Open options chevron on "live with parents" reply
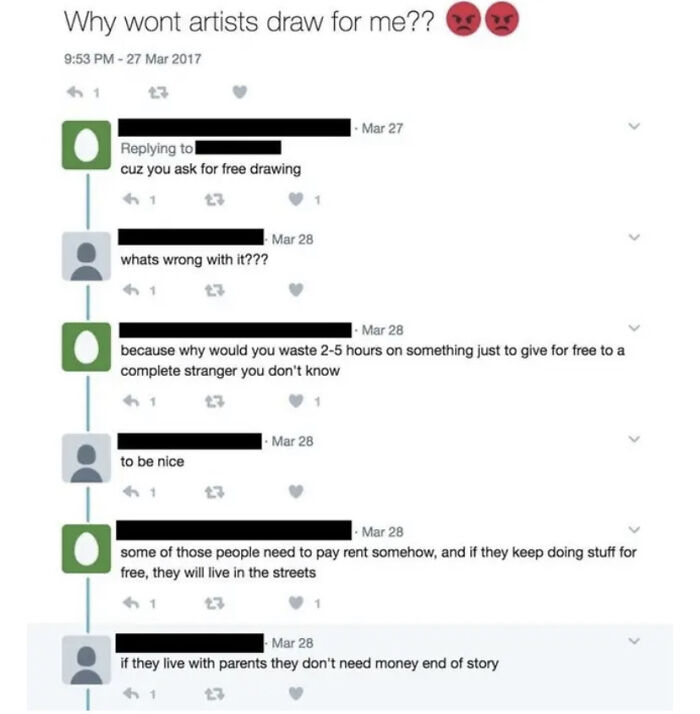The width and height of the screenshot is (700, 714). (x=634, y=641)
